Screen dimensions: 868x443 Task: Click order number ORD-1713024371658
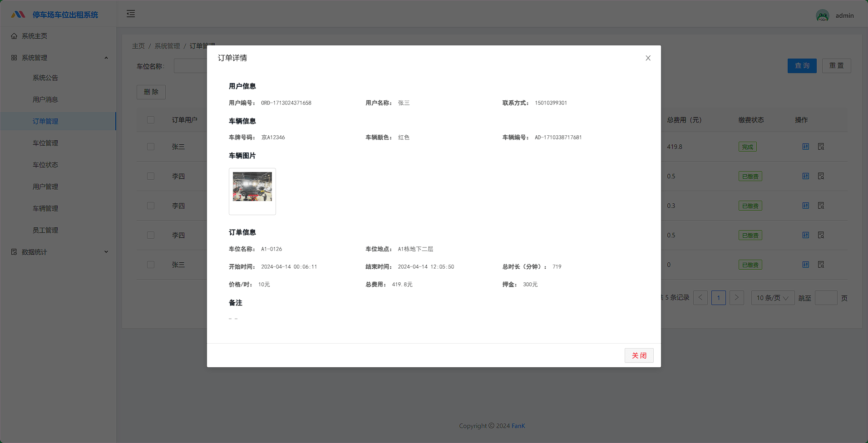point(286,103)
